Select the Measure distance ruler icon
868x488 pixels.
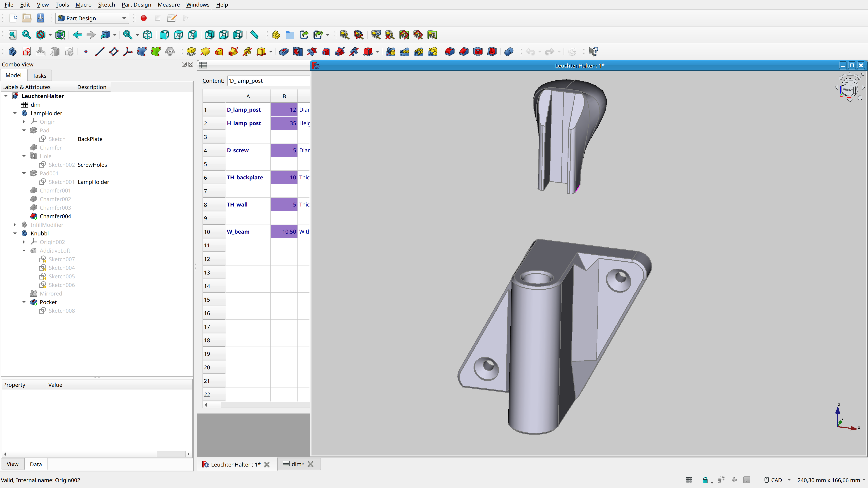click(254, 35)
